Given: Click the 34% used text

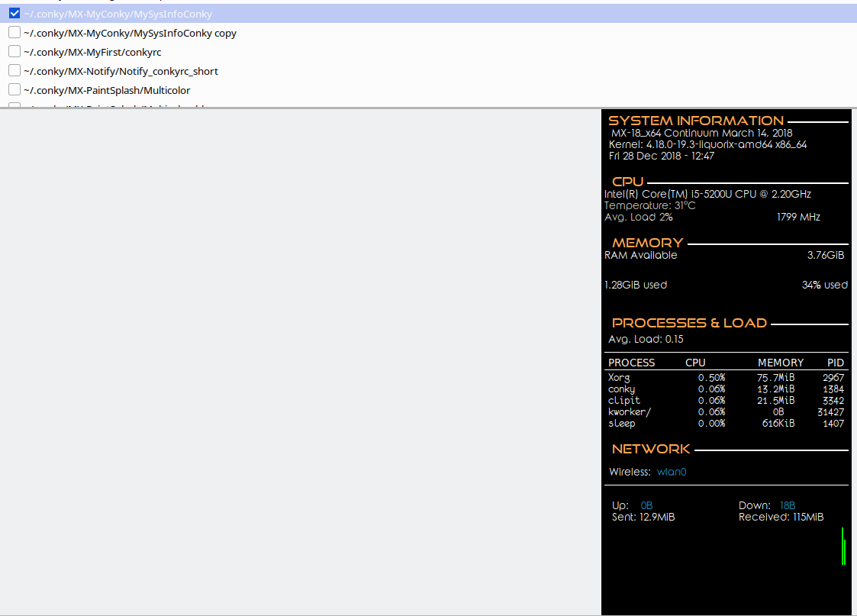Looking at the screenshot, I should [825, 285].
